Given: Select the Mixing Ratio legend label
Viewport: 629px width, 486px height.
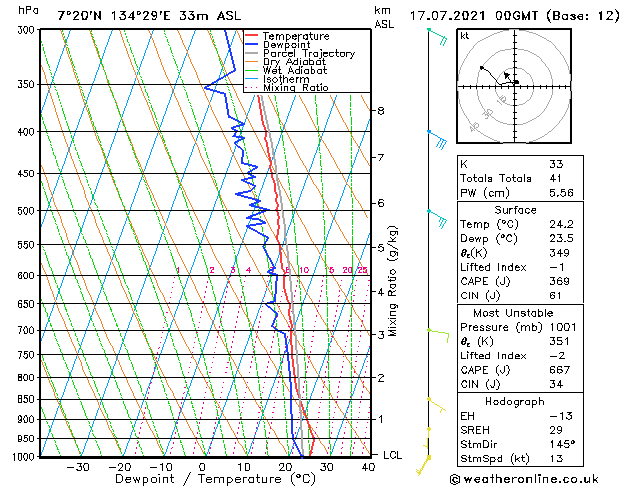Looking at the screenshot, I should coord(296,87).
